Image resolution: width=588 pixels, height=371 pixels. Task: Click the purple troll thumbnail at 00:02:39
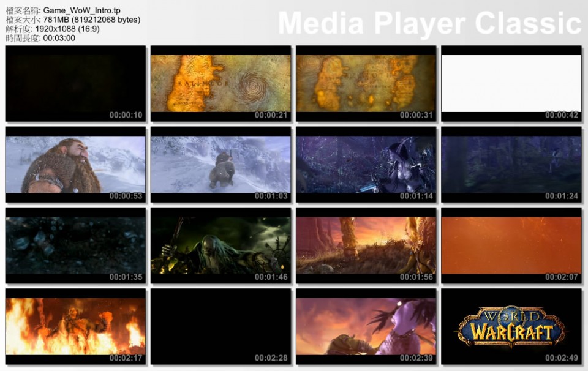(x=366, y=326)
